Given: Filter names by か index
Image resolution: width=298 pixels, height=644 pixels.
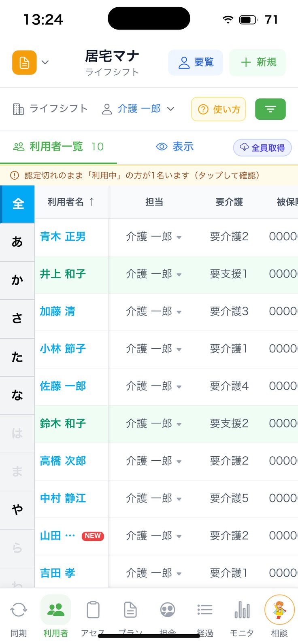Looking at the screenshot, I should coord(17,280).
